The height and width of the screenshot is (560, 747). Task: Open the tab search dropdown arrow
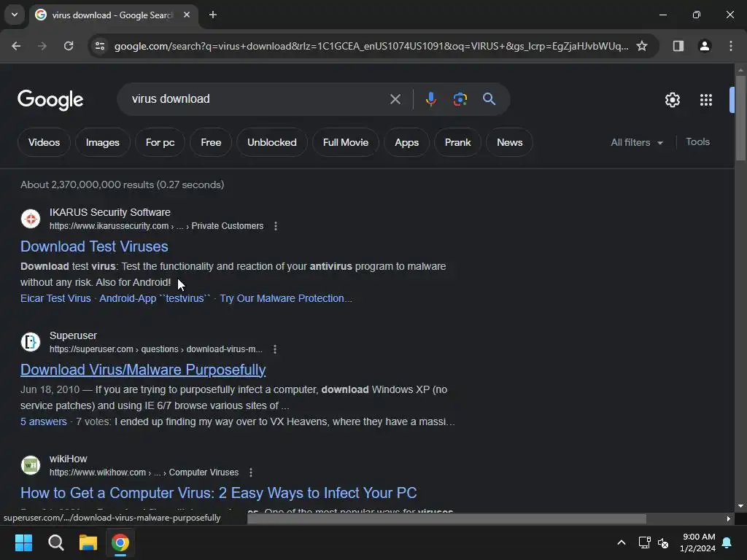[x=15, y=15]
